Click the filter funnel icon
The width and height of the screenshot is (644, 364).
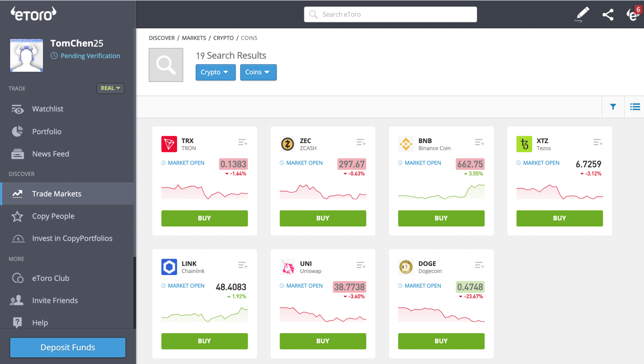click(613, 107)
